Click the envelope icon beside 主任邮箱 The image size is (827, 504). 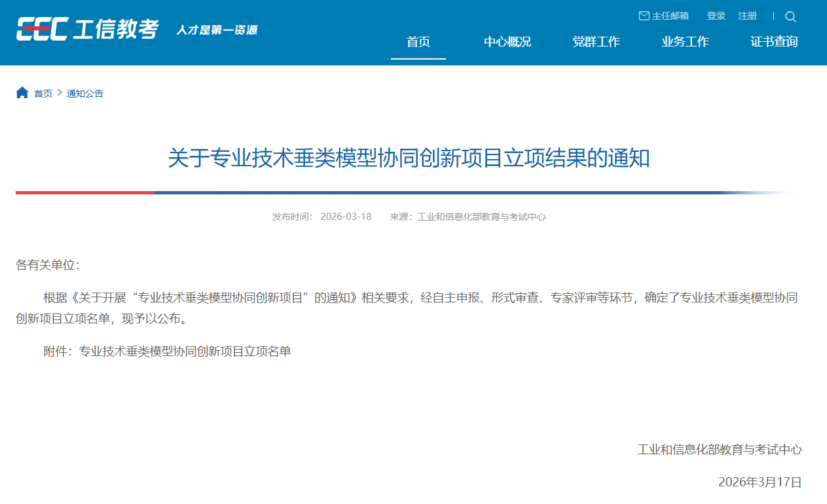[644, 16]
